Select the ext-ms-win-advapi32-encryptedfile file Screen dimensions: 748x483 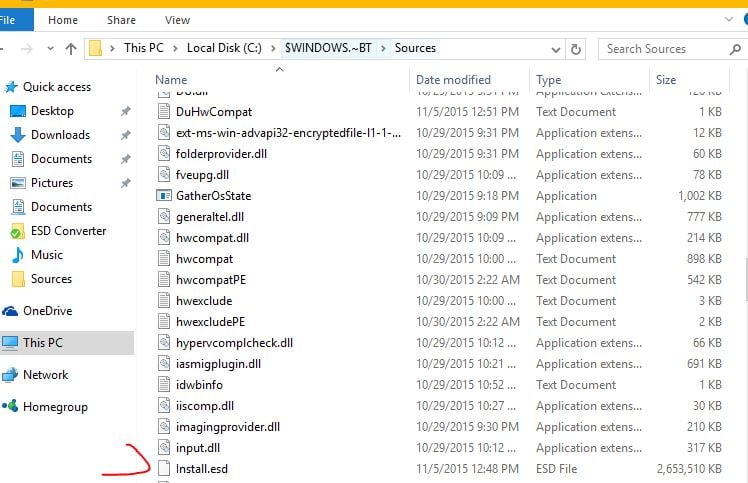pyautogui.click(x=288, y=133)
